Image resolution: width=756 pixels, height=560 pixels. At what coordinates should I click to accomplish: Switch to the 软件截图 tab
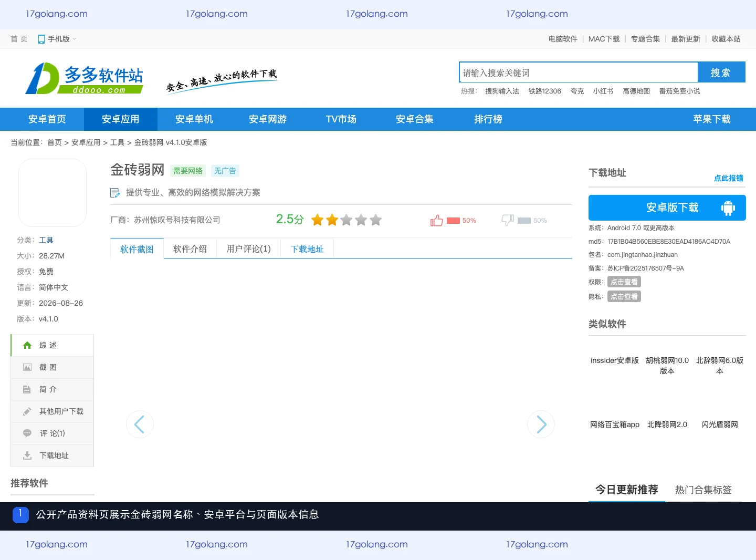(x=137, y=249)
